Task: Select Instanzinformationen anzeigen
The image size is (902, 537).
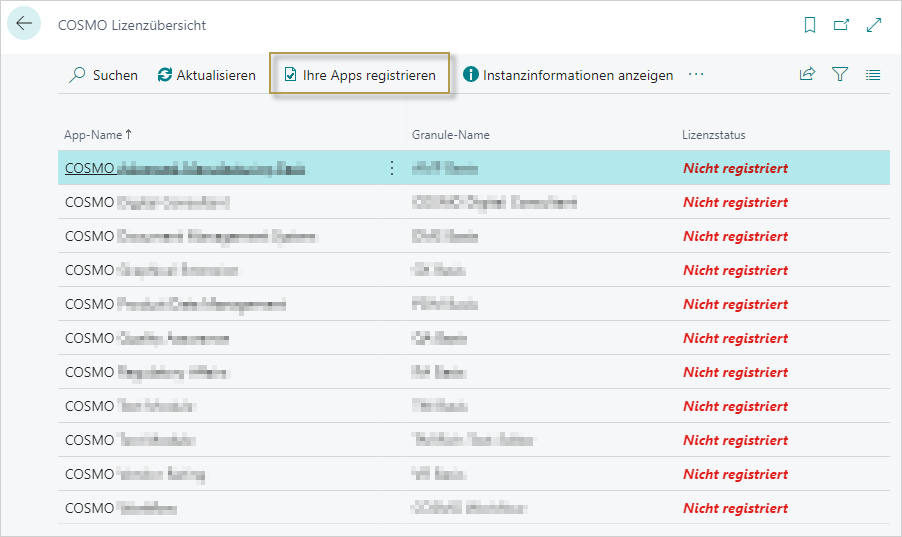Action: pyautogui.click(x=567, y=75)
